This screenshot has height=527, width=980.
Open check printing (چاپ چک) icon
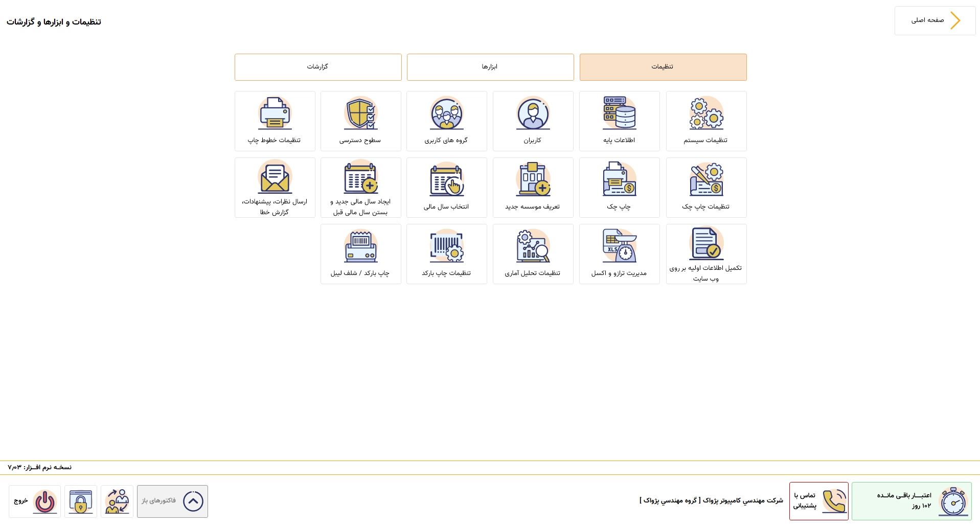[619, 179]
